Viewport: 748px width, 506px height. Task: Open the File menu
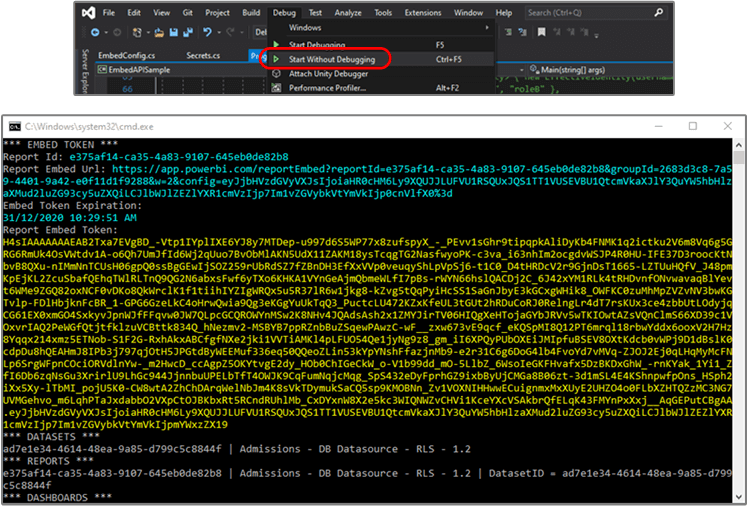click(109, 13)
